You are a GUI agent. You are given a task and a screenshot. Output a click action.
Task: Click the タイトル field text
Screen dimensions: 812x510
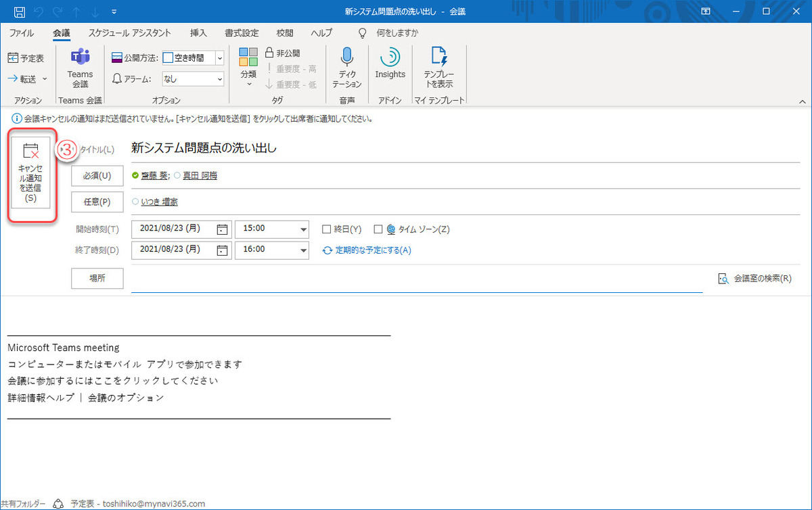[x=204, y=149]
